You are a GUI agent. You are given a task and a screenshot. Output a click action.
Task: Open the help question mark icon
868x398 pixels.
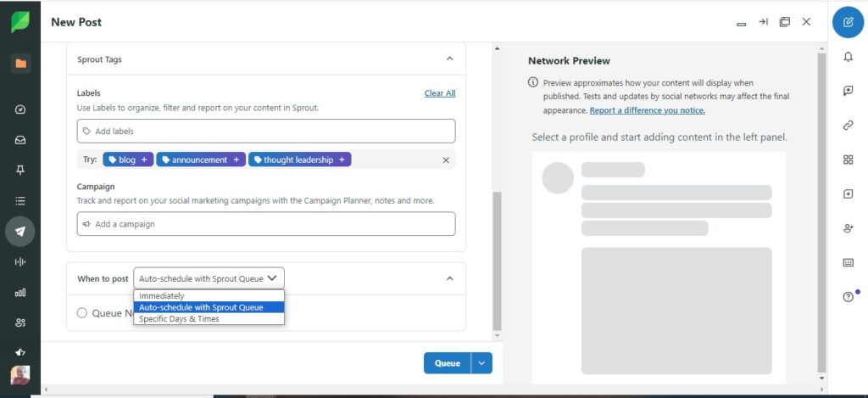click(x=848, y=297)
